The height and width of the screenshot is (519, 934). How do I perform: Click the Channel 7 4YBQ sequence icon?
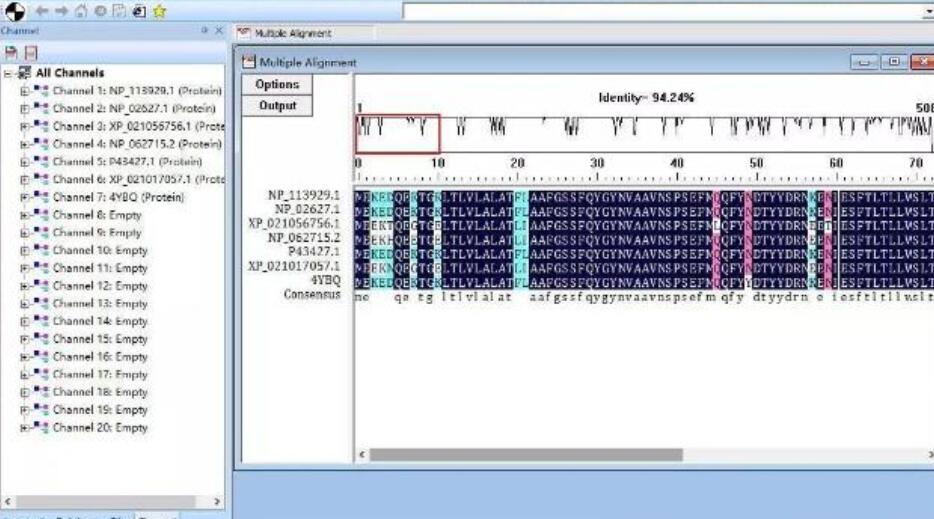tap(41, 197)
